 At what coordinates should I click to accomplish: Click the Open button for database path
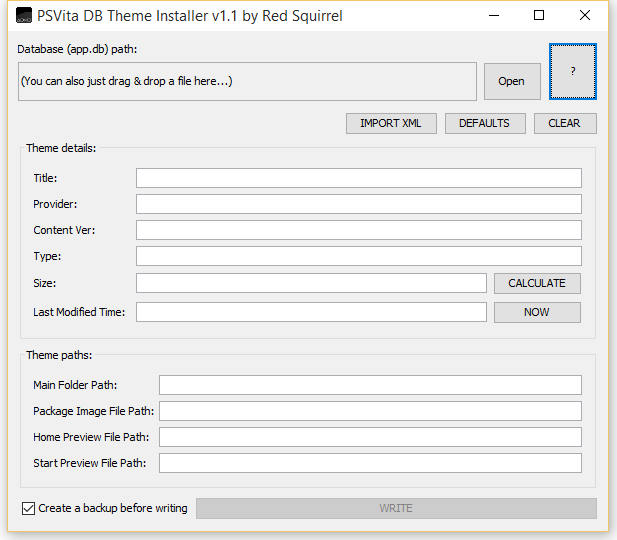[x=512, y=81]
